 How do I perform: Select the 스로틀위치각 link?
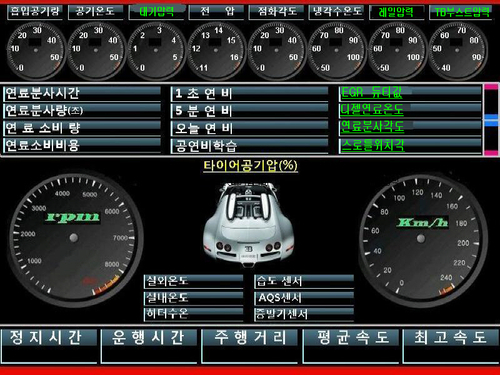click(373, 145)
